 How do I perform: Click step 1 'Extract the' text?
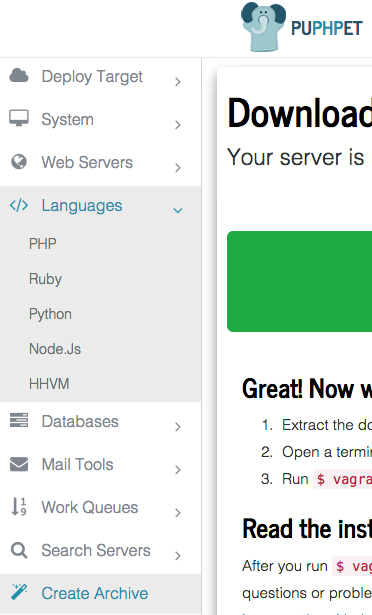point(326,425)
